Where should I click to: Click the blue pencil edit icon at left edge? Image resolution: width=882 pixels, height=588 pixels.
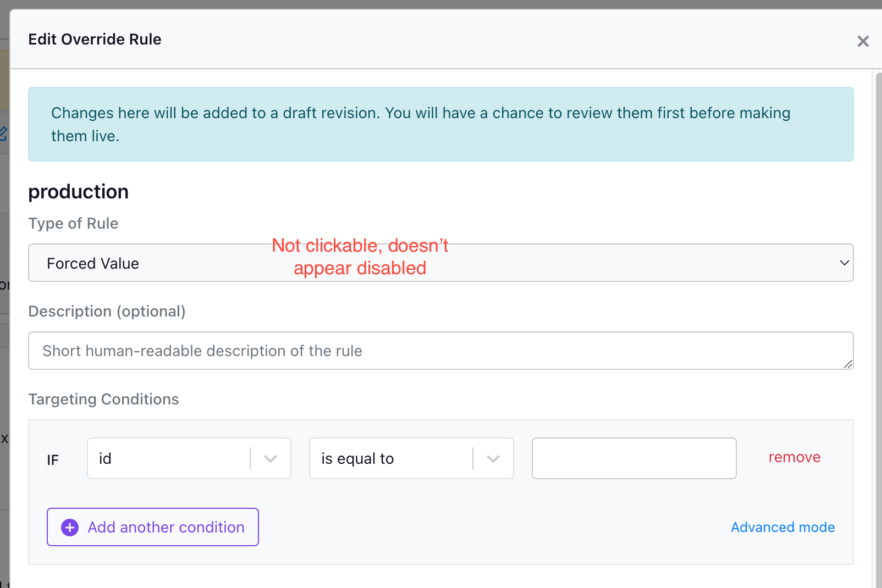click(x=3, y=133)
